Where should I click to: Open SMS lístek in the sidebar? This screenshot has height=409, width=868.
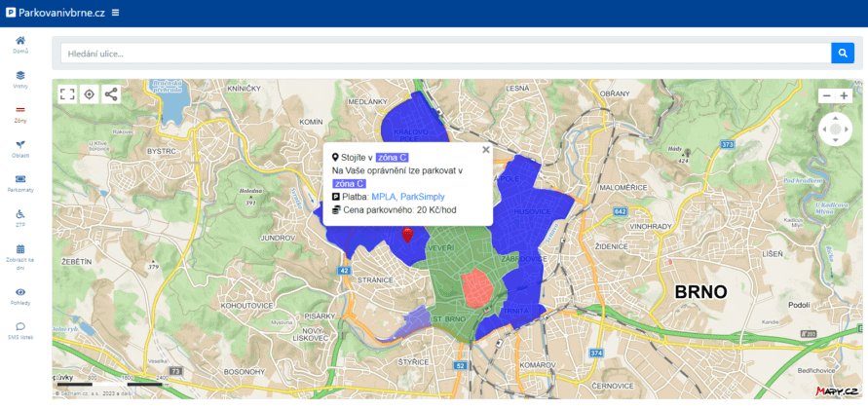20,331
